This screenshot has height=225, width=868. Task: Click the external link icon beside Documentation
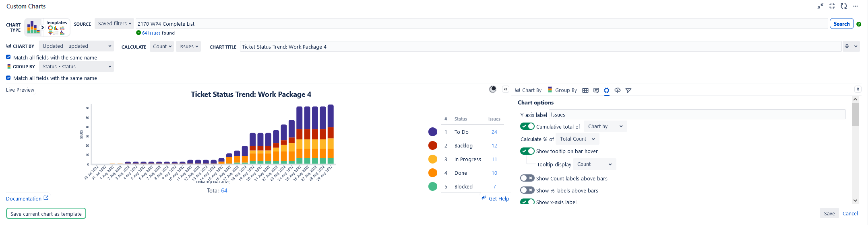46,198
